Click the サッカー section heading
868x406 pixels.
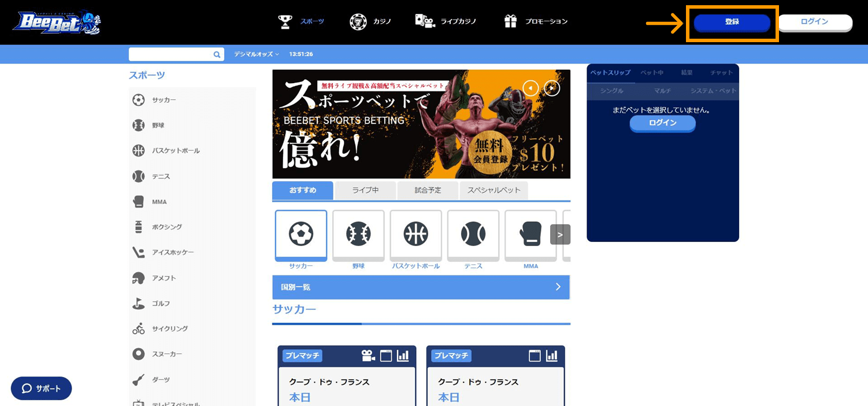click(x=294, y=310)
